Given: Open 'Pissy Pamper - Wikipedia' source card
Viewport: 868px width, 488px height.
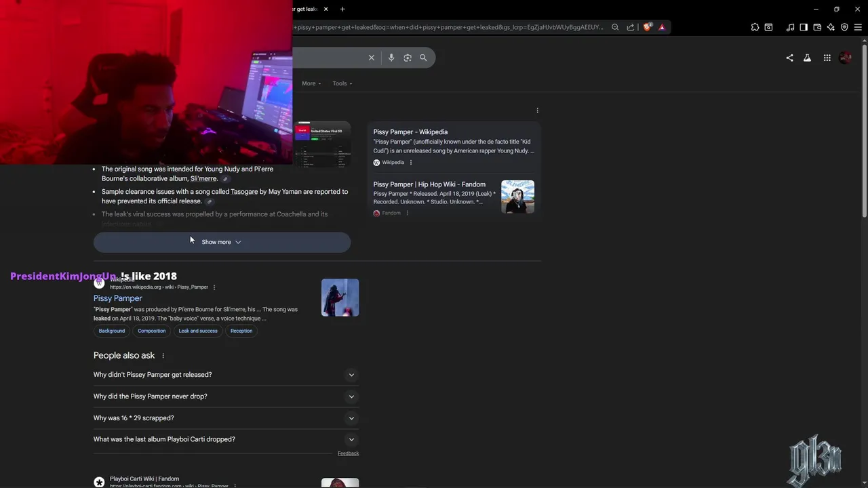Looking at the screenshot, I should point(410,132).
